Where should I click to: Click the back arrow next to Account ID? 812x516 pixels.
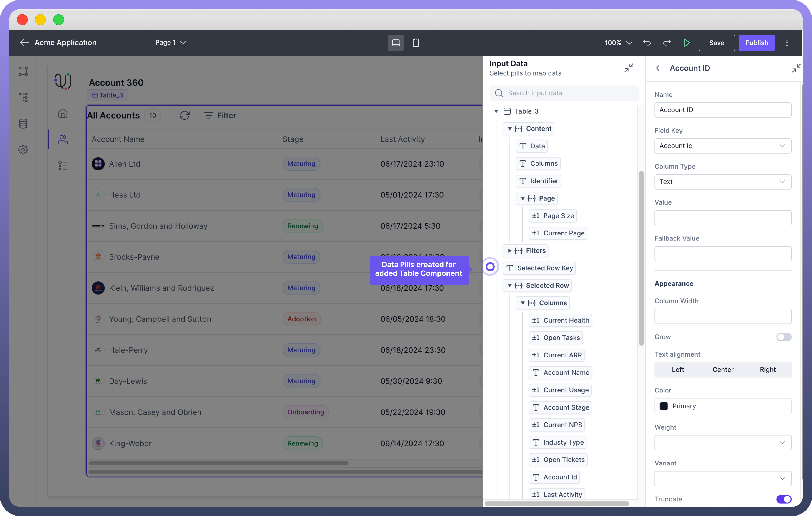658,68
